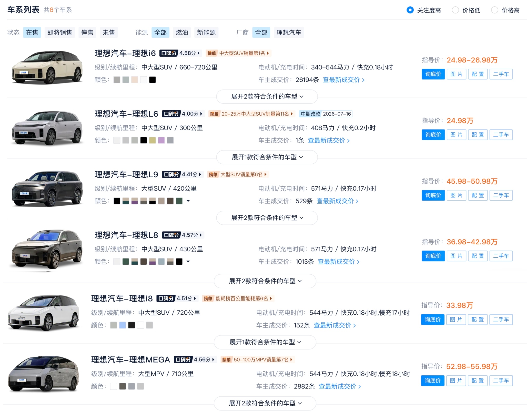Filter status by 未售
Viewport: 527px width, 420px height.
tap(109, 32)
